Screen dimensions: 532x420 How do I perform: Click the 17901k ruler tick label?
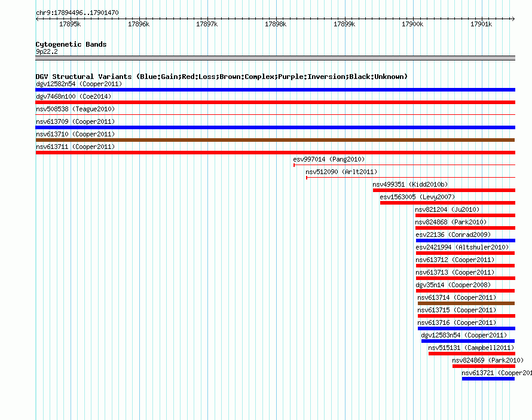tap(481, 24)
